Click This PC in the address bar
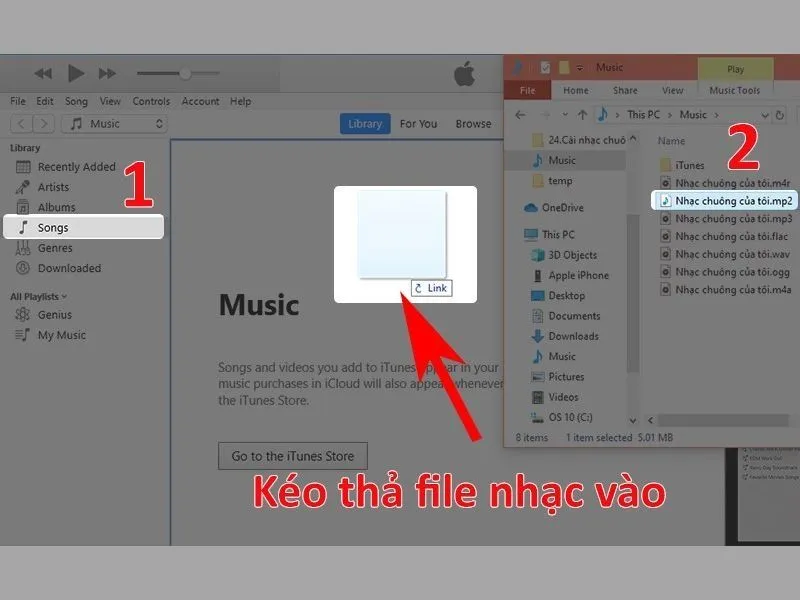This screenshot has height=600, width=800. coord(643,115)
